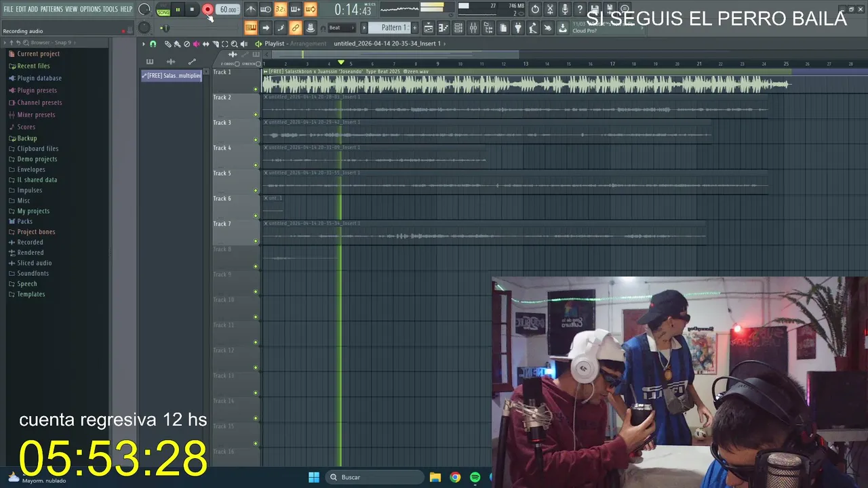The width and height of the screenshot is (868, 488).
Task: Select the playlist zoom magnifier tool
Action: click(234, 44)
